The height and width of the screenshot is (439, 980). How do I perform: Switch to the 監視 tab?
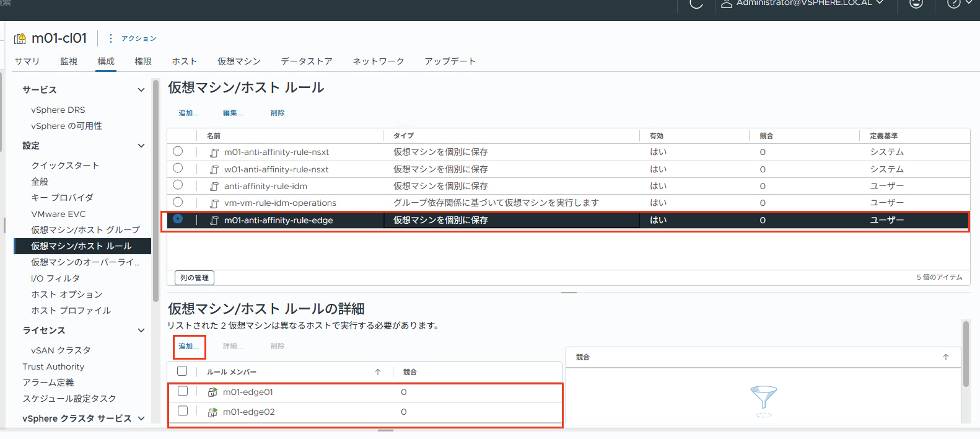69,61
